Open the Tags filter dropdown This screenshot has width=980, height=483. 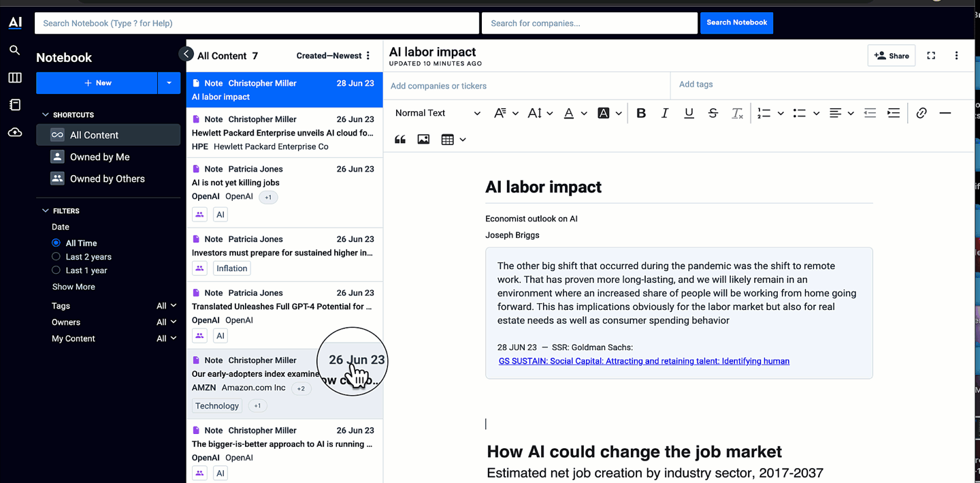tap(167, 306)
